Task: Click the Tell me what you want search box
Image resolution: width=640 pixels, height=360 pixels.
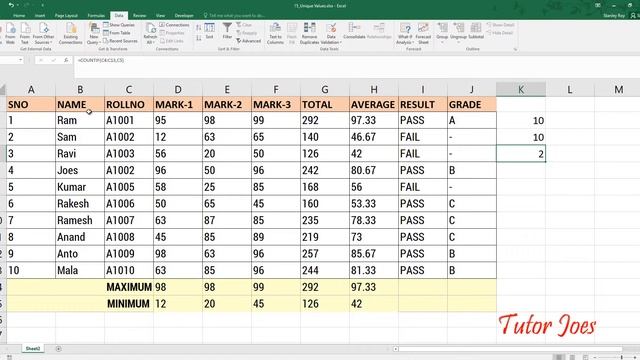Action: click(x=235, y=16)
